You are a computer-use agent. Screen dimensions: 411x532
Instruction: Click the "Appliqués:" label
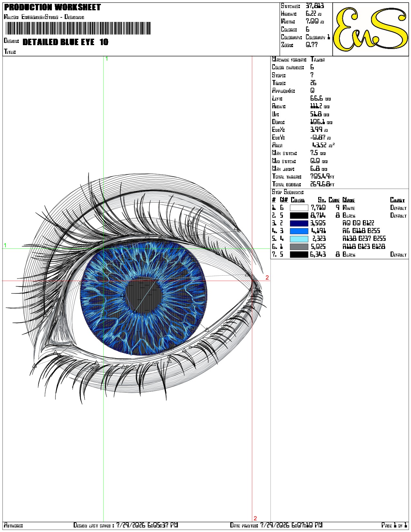[283, 91]
